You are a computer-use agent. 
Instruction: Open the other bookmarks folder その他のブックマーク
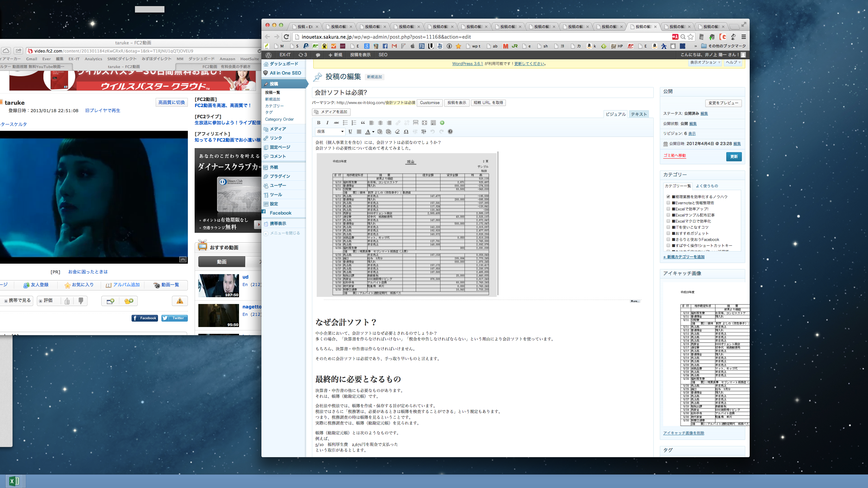coord(724,46)
